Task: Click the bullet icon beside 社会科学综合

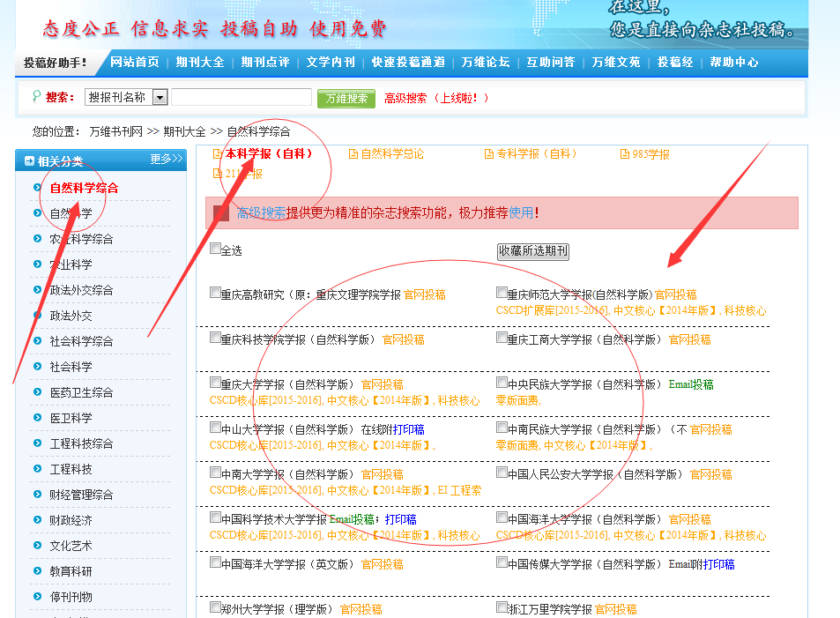Action: click(37, 341)
